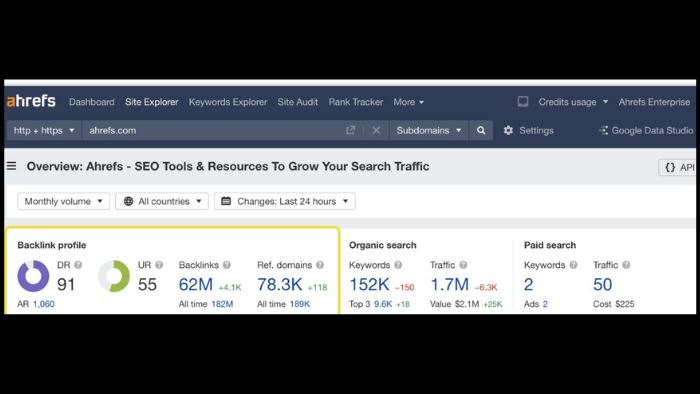Open the Credits usage dropdown
This screenshot has width=700, height=394.
[573, 102]
